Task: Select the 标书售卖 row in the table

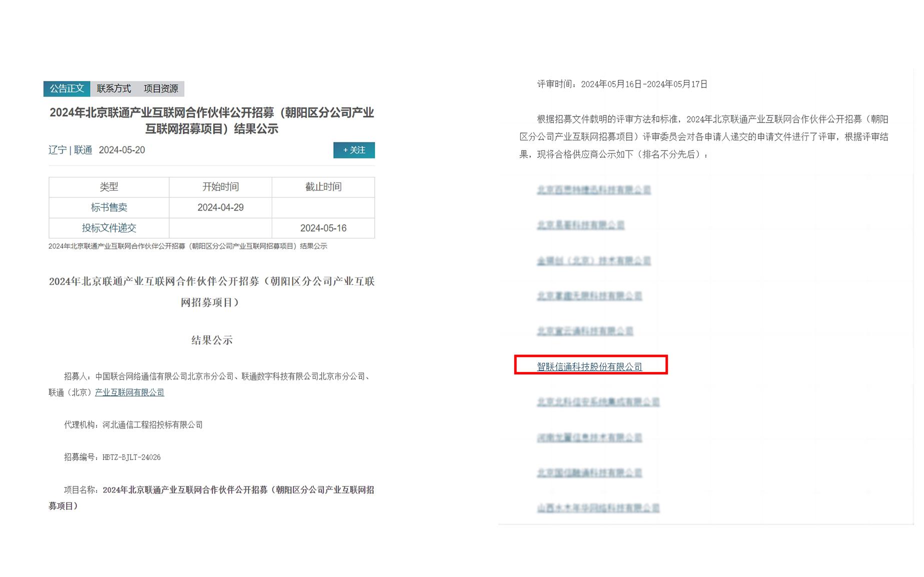Action: pos(108,207)
